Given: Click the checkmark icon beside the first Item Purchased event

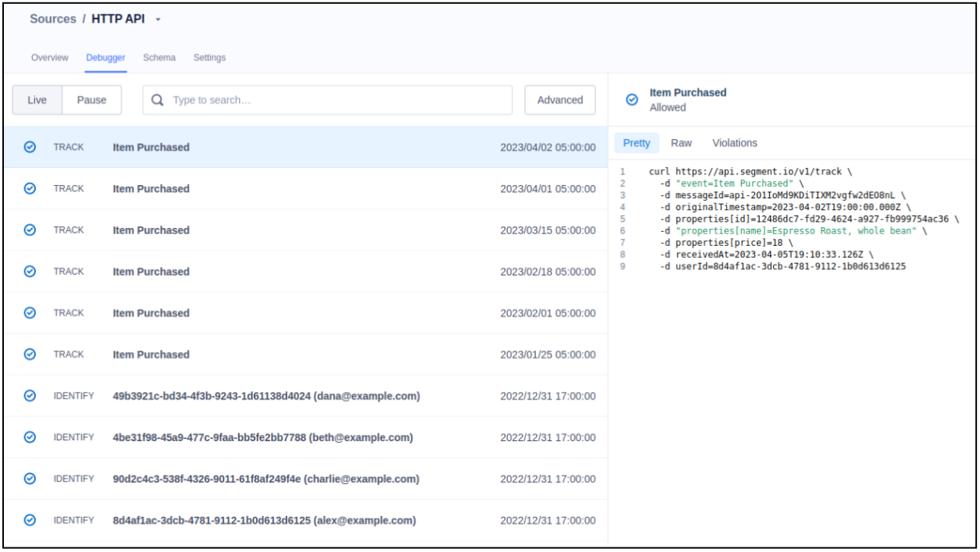Looking at the screenshot, I should (30, 147).
